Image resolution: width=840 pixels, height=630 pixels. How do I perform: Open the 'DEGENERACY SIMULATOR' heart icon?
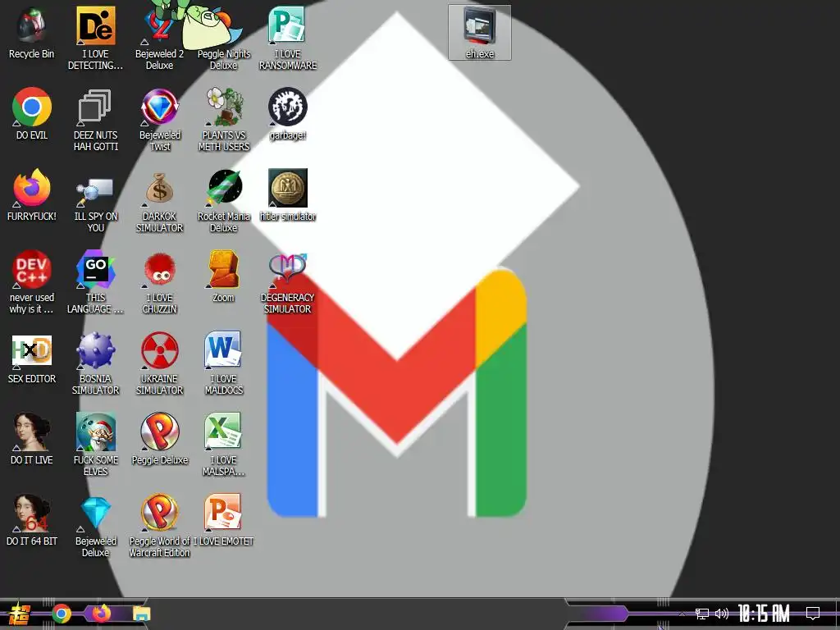[x=288, y=282]
